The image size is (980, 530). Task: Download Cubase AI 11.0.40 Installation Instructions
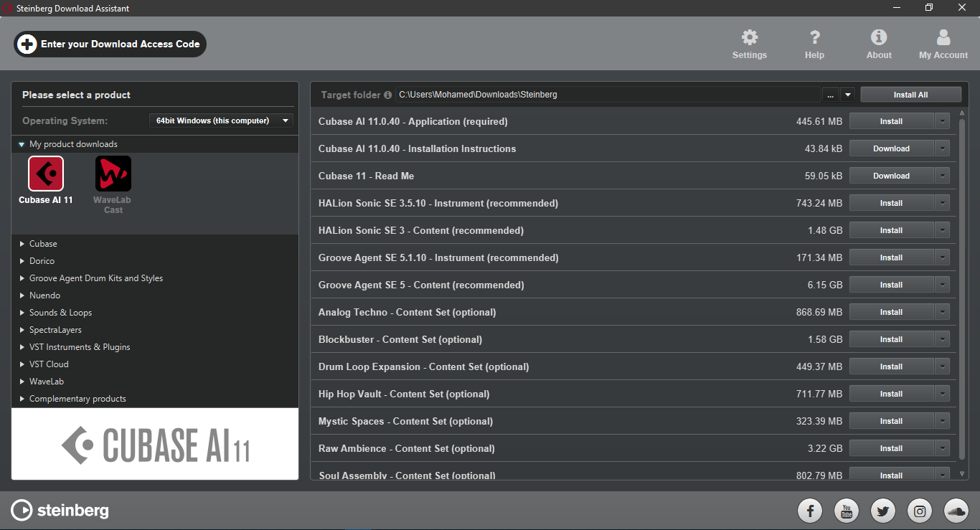click(x=892, y=148)
